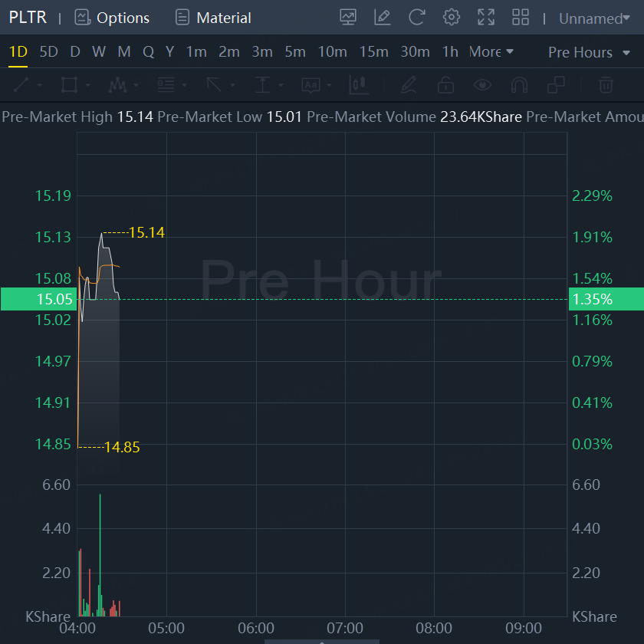Click the Pre-Market High 15.14 value
Viewport: 644px width, 644px height.
[135, 117]
